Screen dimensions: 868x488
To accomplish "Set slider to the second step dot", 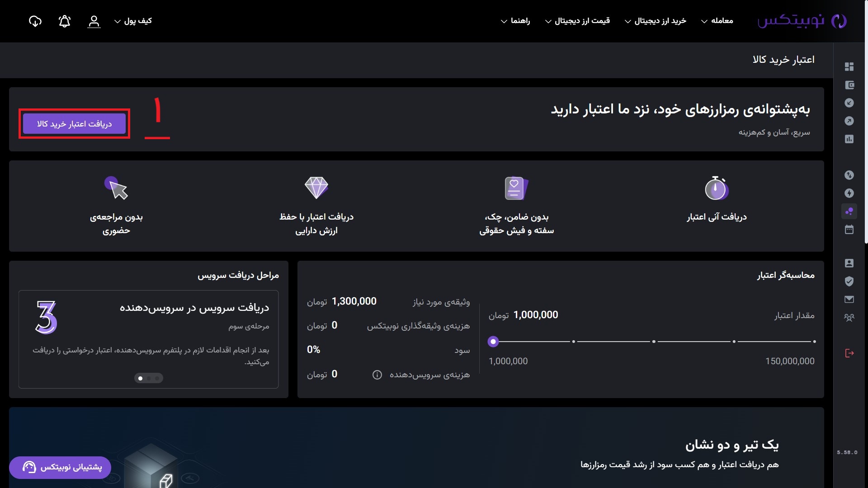I will pos(574,342).
